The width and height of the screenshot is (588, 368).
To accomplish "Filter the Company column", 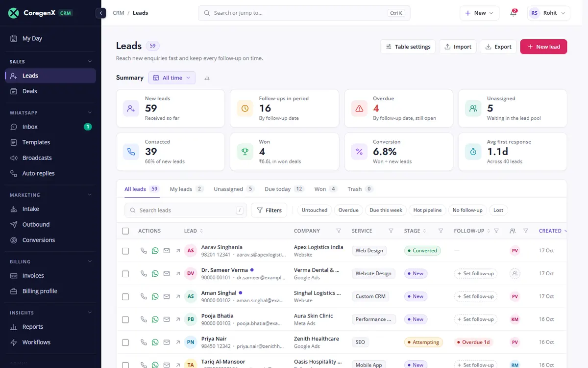I will pos(339,231).
